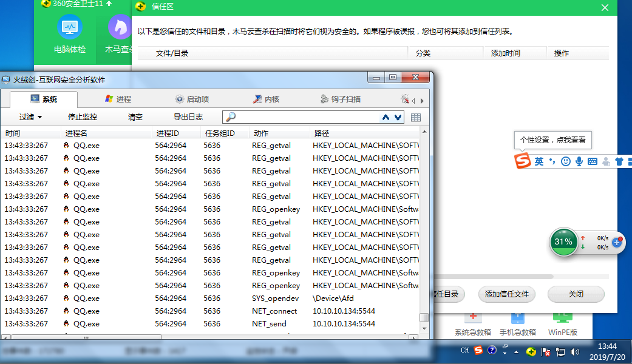Jump to previous search result arrow
This screenshot has width=632, height=364.
[386, 117]
